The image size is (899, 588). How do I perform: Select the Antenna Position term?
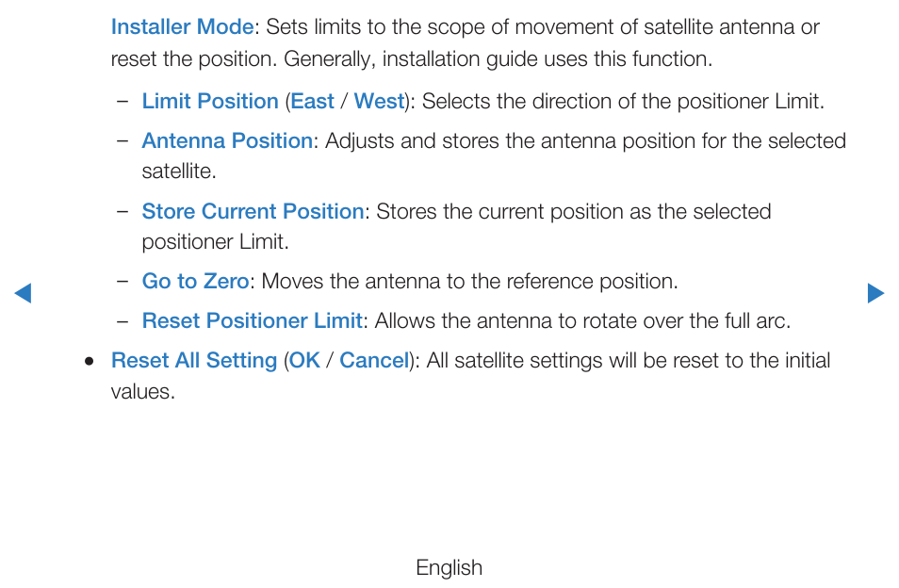[227, 141]
